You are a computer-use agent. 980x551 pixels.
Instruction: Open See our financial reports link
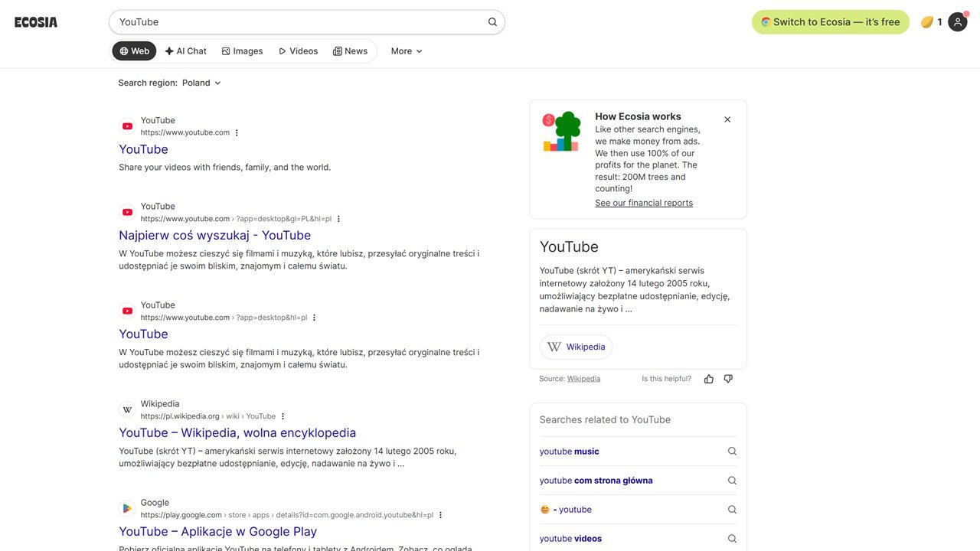pos(644,203)
